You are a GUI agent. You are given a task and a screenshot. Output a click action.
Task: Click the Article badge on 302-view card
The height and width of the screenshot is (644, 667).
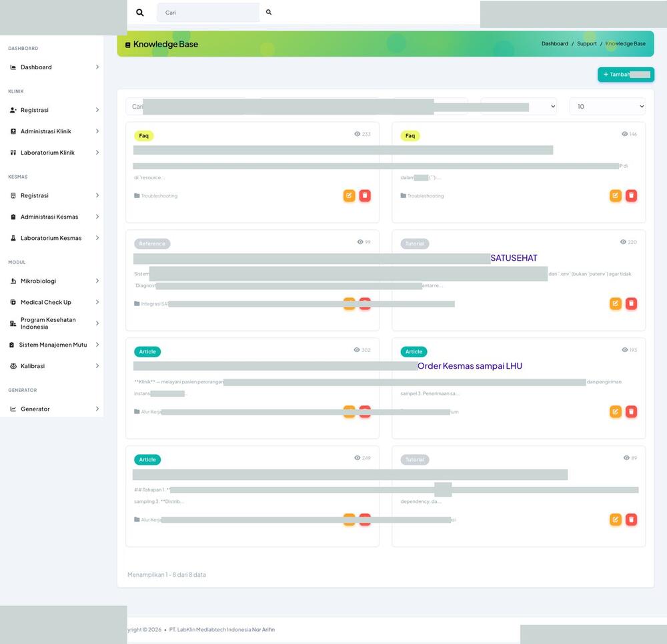[147, 351]
